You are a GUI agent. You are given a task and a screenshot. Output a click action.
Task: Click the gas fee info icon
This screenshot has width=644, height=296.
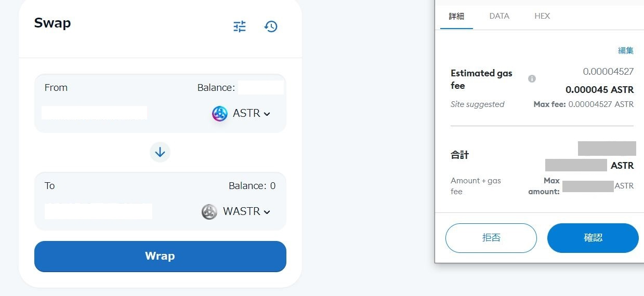[532, 79]
